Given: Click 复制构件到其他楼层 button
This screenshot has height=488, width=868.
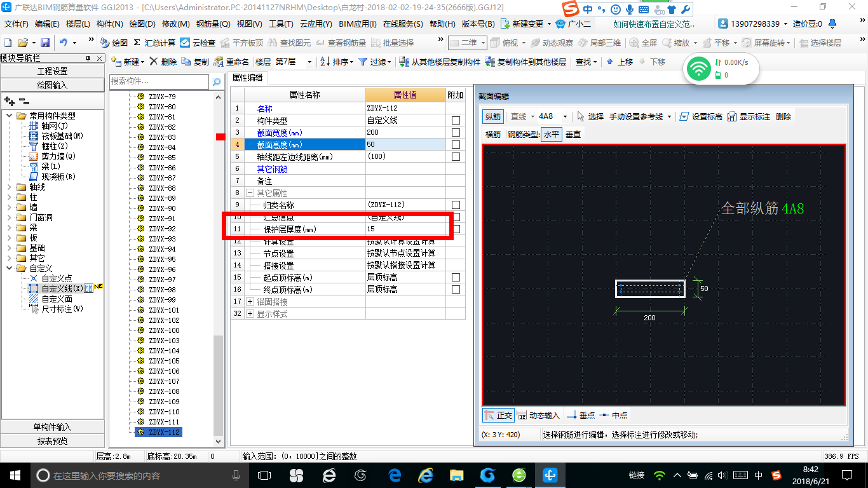Looking at the screenshot, I should (526, 62).
